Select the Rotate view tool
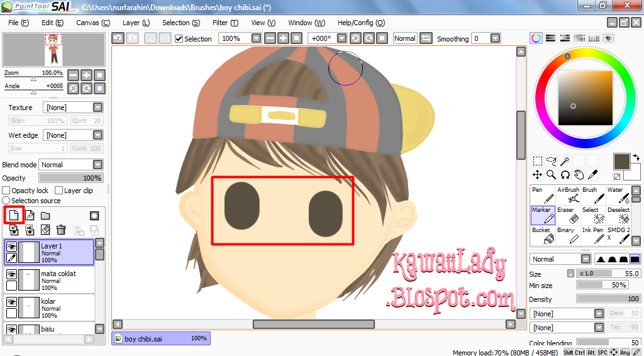This screenshot has width=644, height=356. point(565,175)
